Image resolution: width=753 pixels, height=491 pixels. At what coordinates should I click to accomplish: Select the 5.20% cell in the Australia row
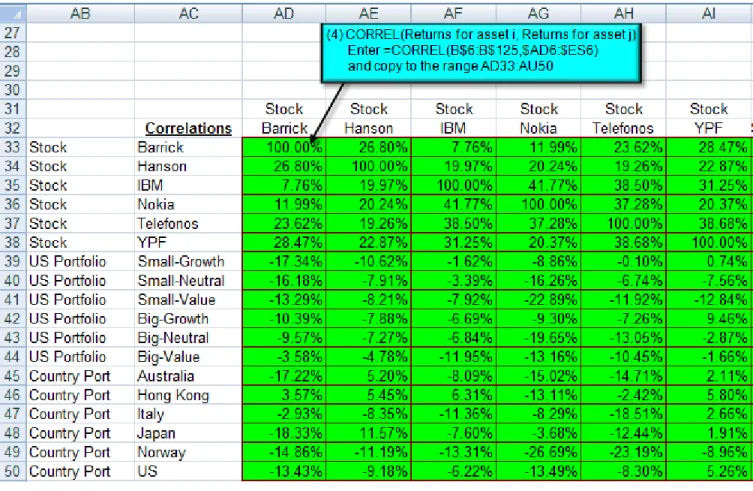[x=368, y=376]
